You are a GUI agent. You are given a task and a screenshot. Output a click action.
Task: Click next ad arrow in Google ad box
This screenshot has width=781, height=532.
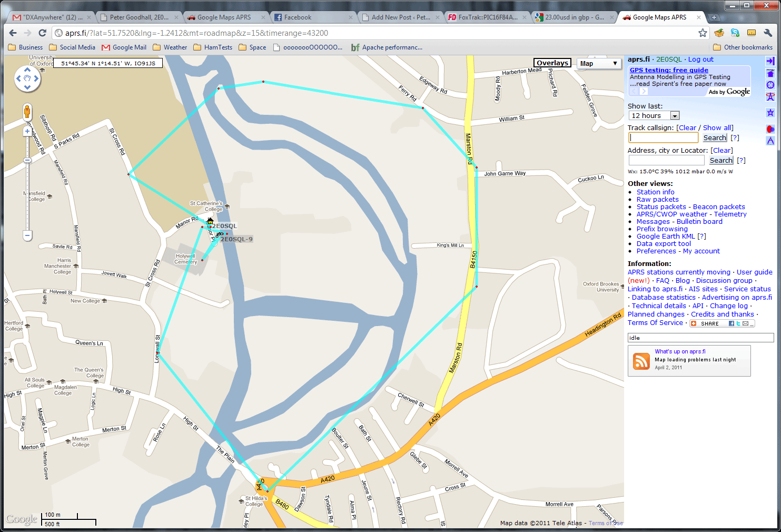644,92
